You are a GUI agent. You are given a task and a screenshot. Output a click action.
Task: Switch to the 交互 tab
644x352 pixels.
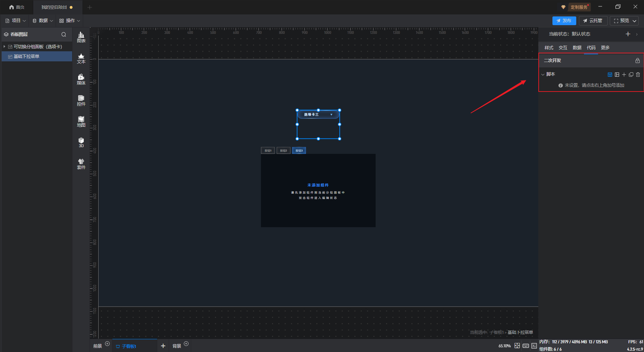coord(563,48)
